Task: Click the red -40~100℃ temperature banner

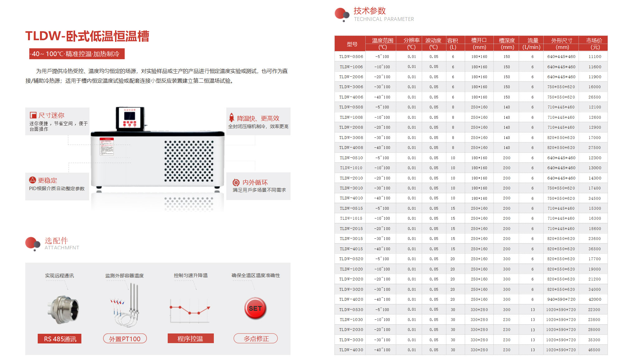Action: click(77, 54)
